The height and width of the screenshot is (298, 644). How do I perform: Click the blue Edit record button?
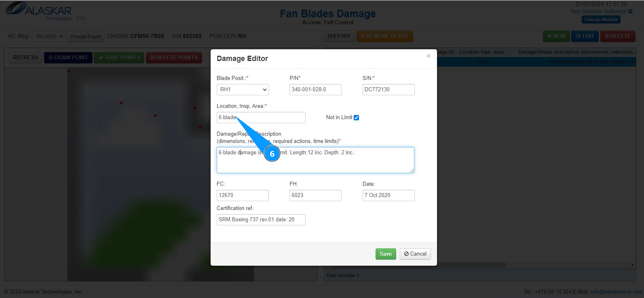click(585, 36)
